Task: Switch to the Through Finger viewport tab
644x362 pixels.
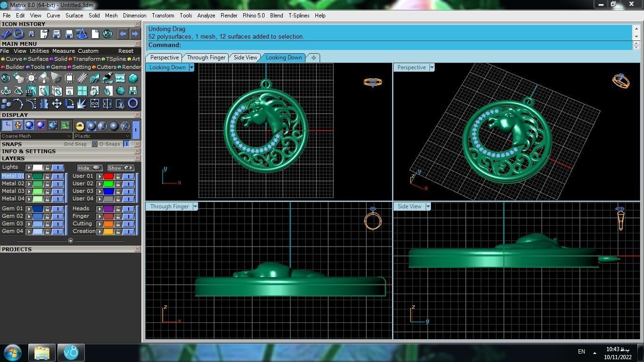Action: [206, 58]
